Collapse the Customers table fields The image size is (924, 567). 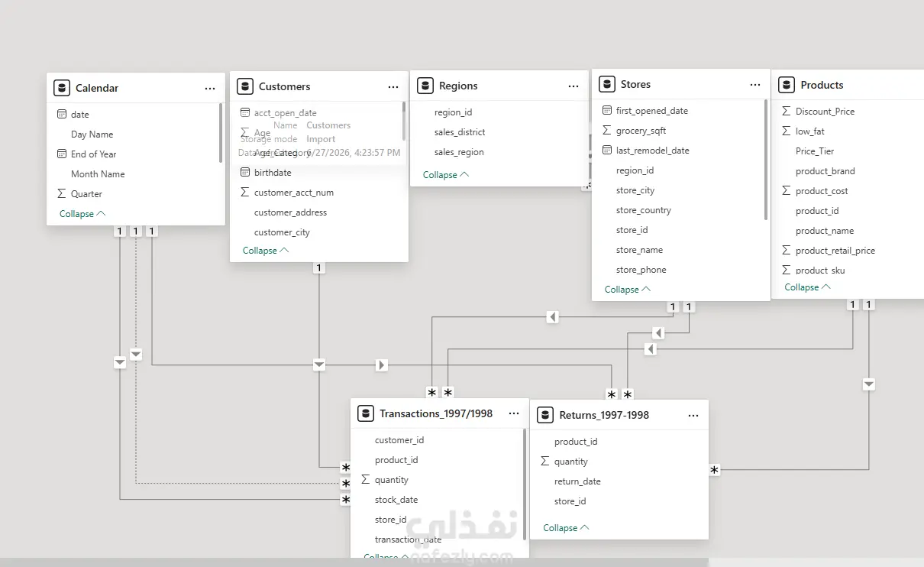tap(266, 251)
